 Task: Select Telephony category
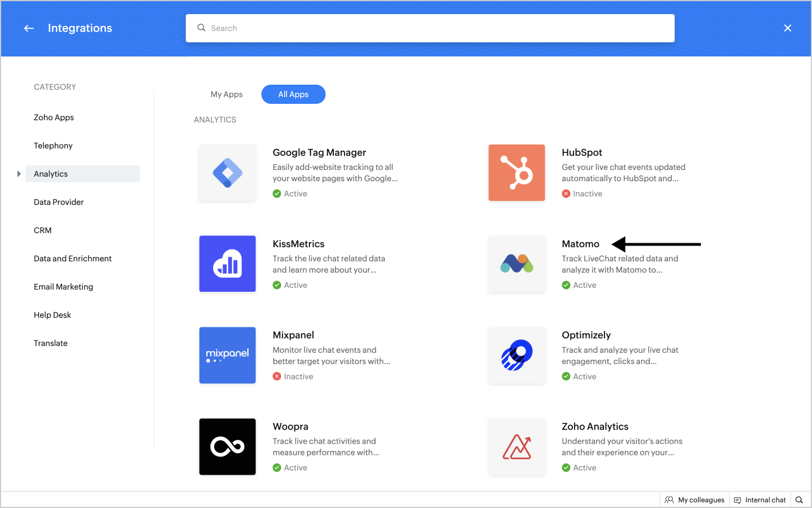[54, 146]
